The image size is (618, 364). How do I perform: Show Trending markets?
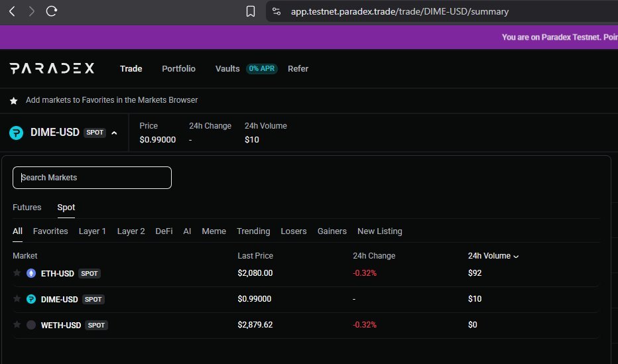click(x=253, y=231)
